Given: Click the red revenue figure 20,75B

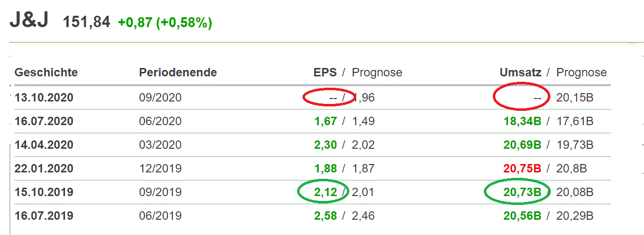Looking at the screenshot, I should pyautogui.click(x=522, y=168).
